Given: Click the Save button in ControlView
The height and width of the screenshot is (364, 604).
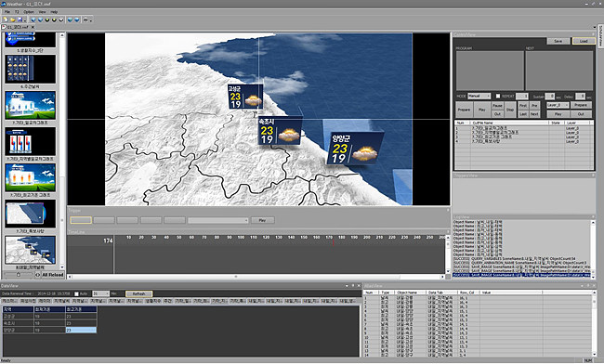Looking at the screenshot, I should click(x=558, y=41).
